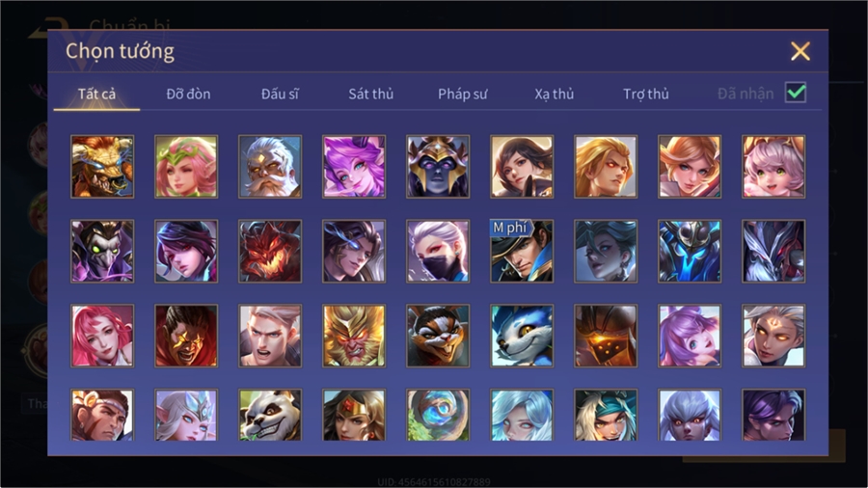Pick the hero marked with M phí tag

click(x=522, y=251)
